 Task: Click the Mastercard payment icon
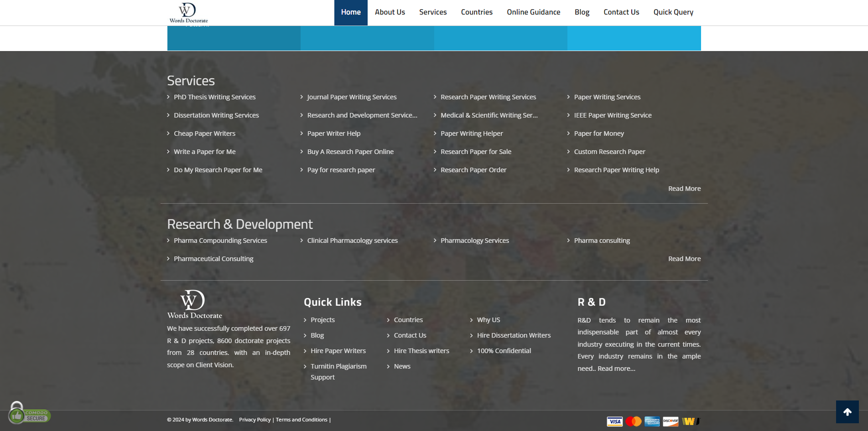click(x=633, y=421)
